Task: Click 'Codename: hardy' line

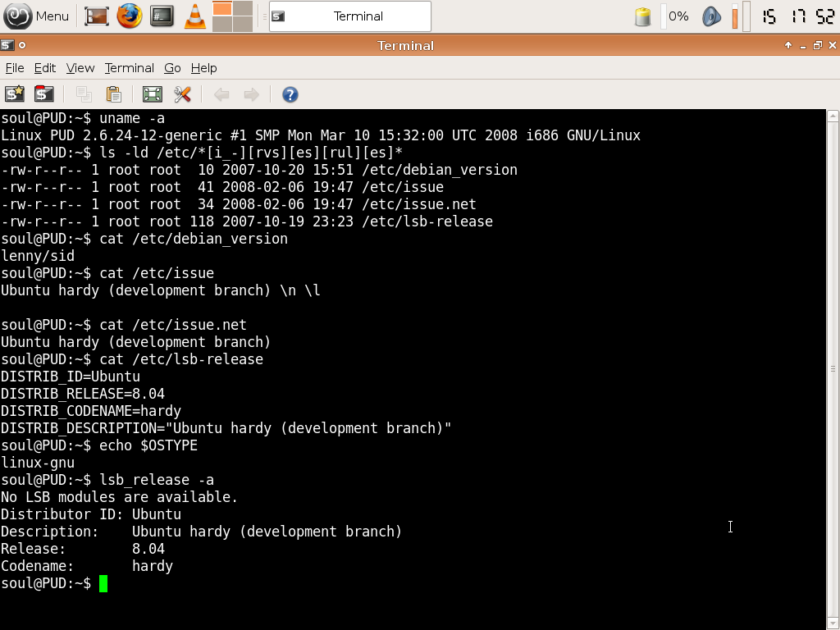Action: tap(87, 566)
